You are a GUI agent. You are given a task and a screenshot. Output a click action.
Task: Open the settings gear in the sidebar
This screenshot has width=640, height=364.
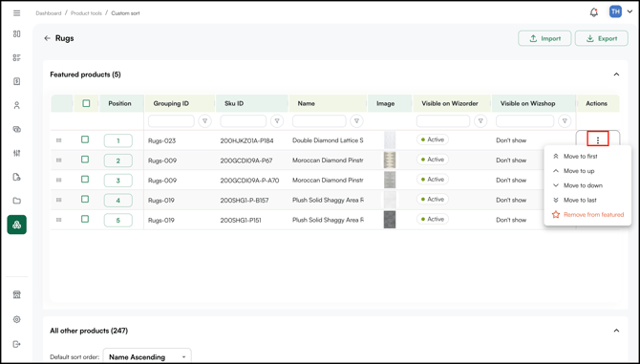tap(17, 319)
